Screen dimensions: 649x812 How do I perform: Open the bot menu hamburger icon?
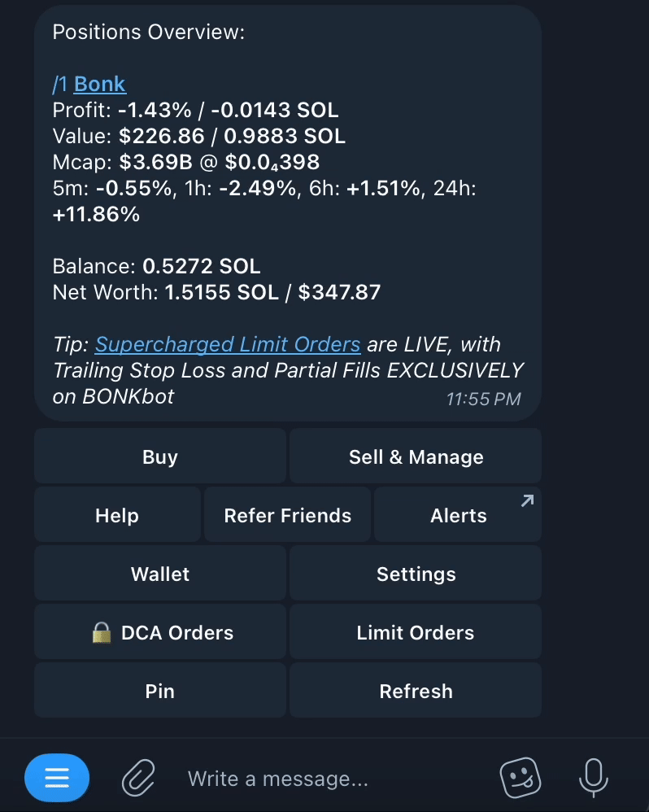pos(56,779)
